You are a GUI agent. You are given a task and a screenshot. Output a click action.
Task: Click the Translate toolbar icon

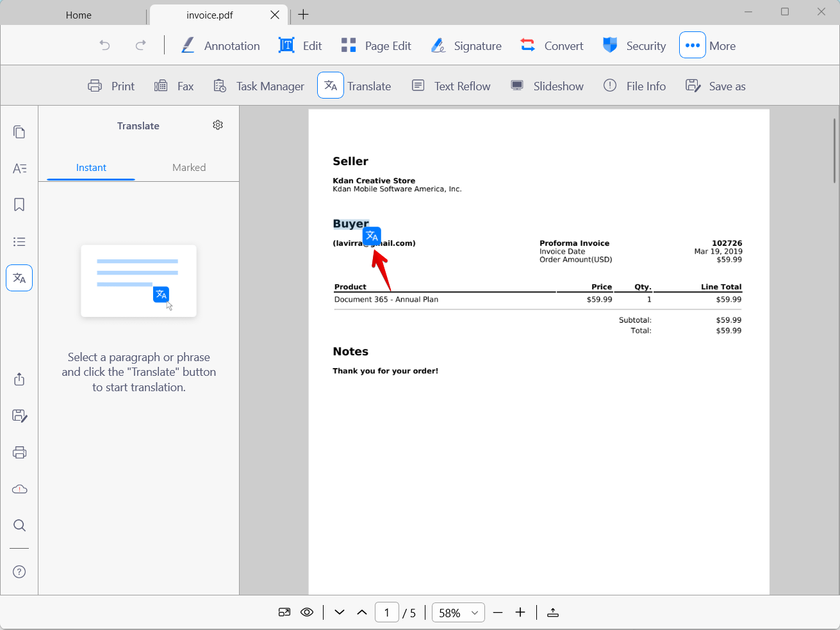point(331,86)
